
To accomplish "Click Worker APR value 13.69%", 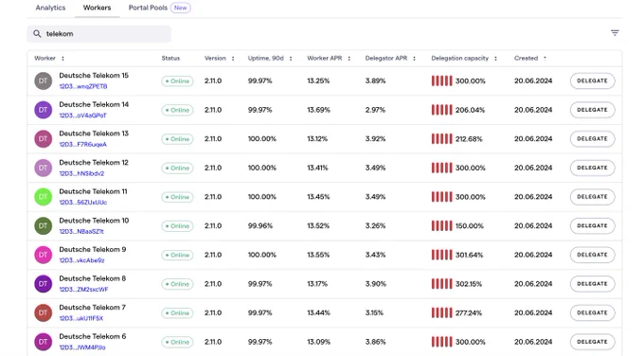I will [x=318, y=110].
